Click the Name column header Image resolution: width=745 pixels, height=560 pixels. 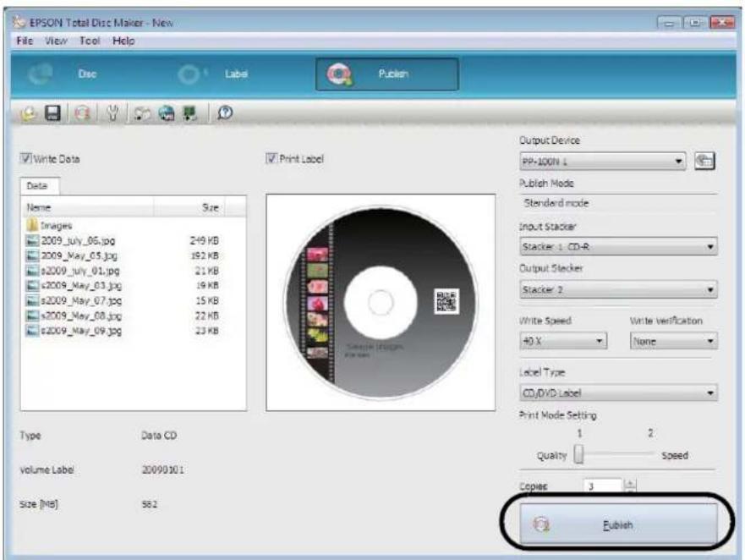(87, 207)
